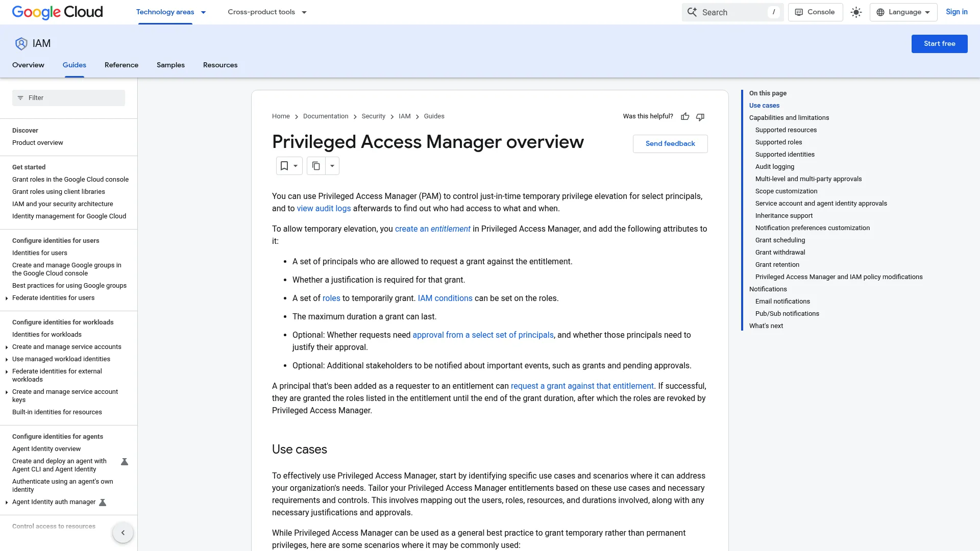Open Grant roles using client libraries
The image size is (980, 551).
click(59, 192)
